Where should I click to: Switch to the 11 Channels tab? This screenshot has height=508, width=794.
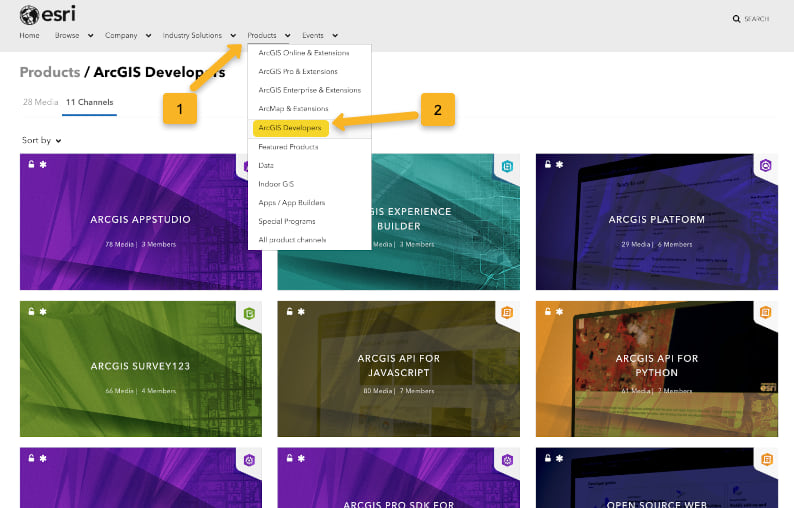(90, 102)
